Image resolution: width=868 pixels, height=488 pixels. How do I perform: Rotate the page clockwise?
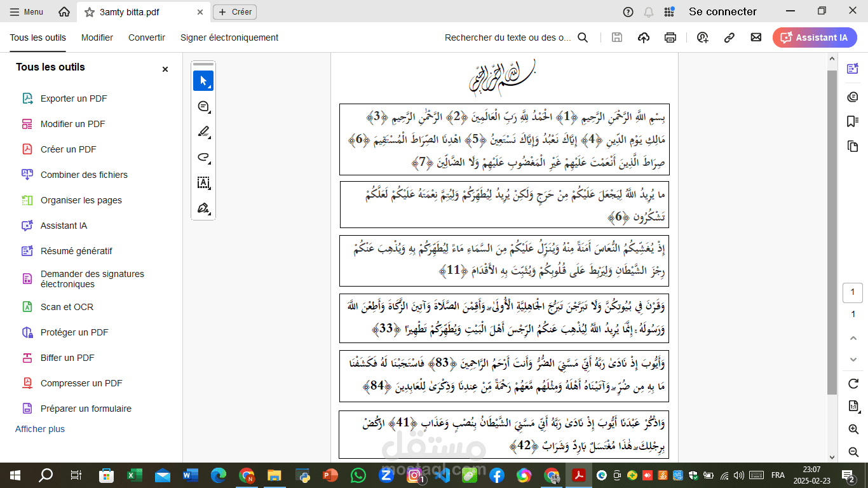coord(853,384)
